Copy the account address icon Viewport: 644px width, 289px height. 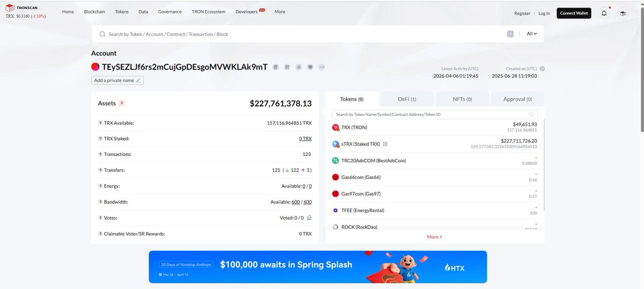click(x=276, y=67)
